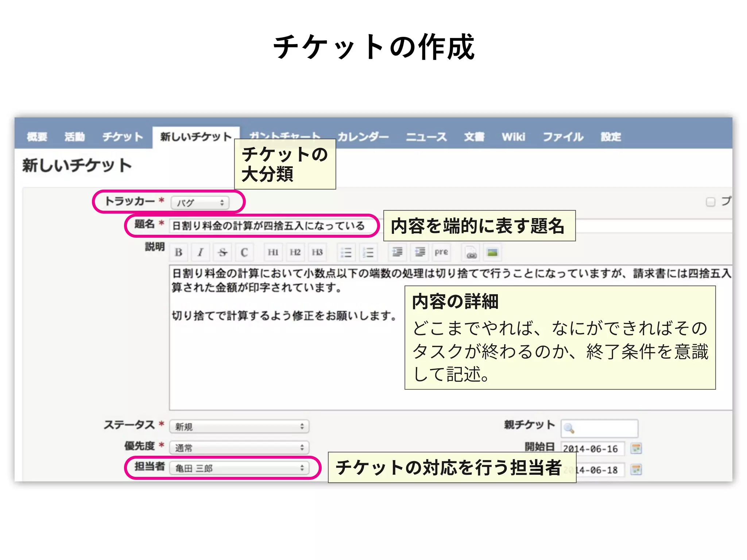
Task: Click the 開始日 field showing 2014-06-16
Action: 592,449
